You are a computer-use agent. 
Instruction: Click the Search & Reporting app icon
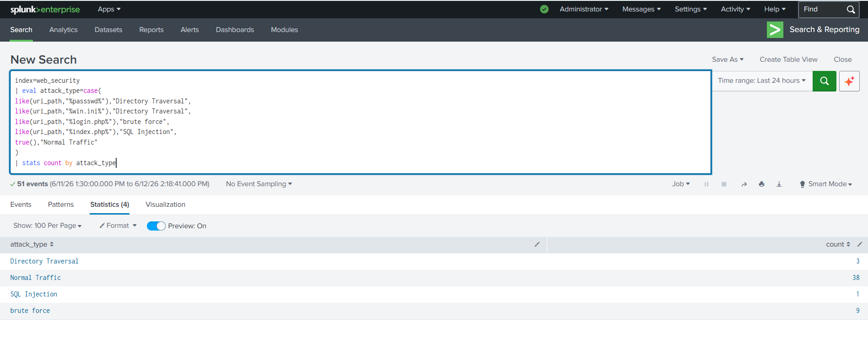pos(775,30)
